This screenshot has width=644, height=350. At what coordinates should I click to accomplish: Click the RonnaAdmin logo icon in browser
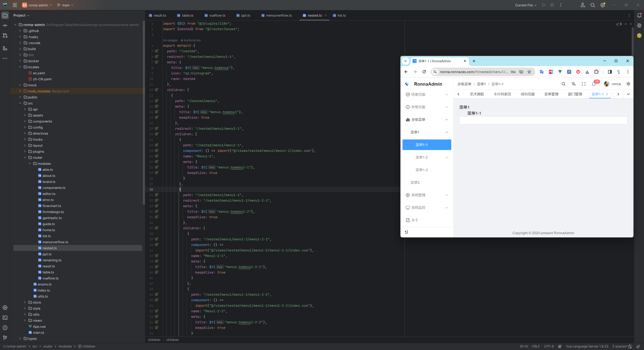tap(407, 84)
